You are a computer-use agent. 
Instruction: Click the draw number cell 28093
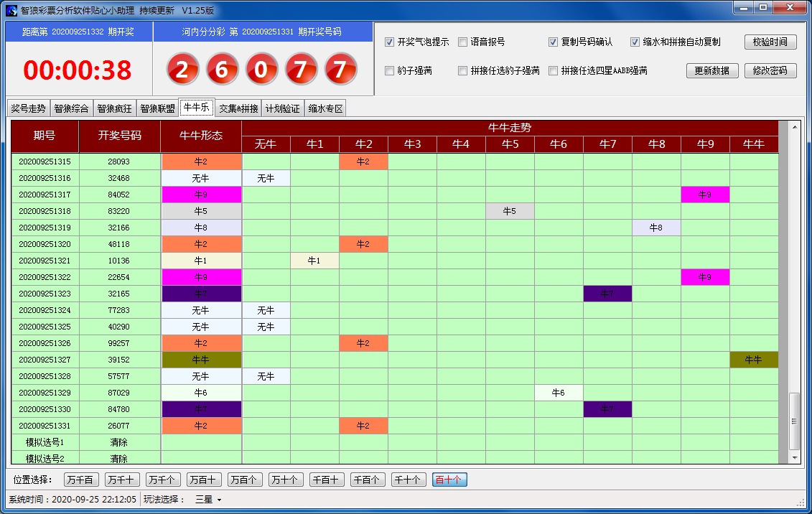[119, 162]
